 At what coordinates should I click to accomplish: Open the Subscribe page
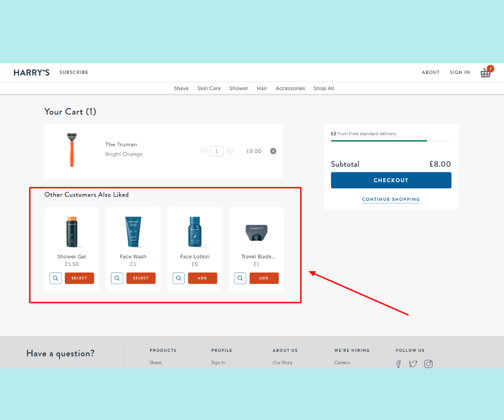[x=74, y=72]
